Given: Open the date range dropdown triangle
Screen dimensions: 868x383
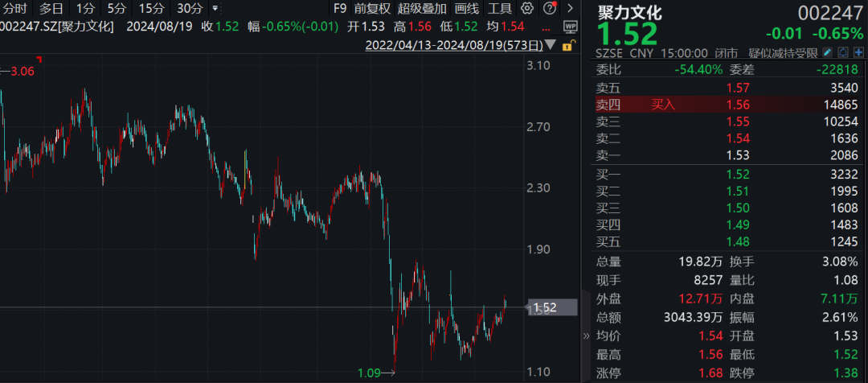Looking at the screenshot, I should (550, 45).
